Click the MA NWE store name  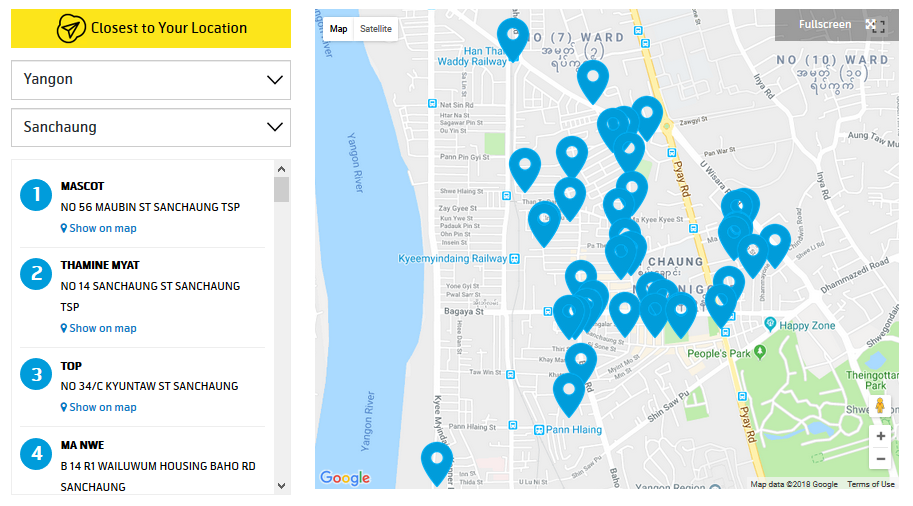click(82, 445)
